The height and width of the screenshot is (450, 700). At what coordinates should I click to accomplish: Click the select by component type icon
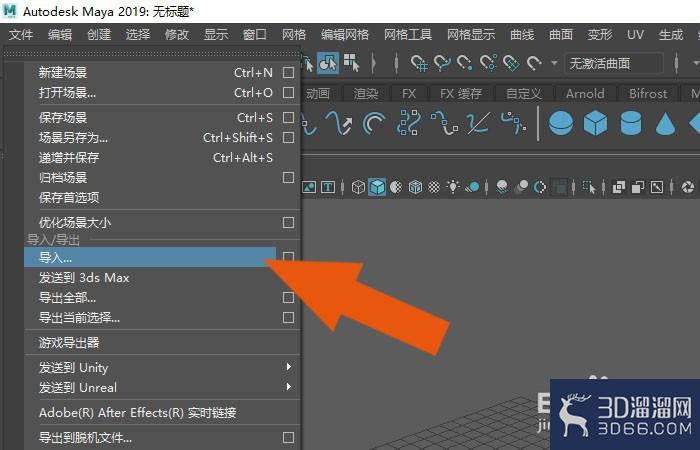[352, 63]
